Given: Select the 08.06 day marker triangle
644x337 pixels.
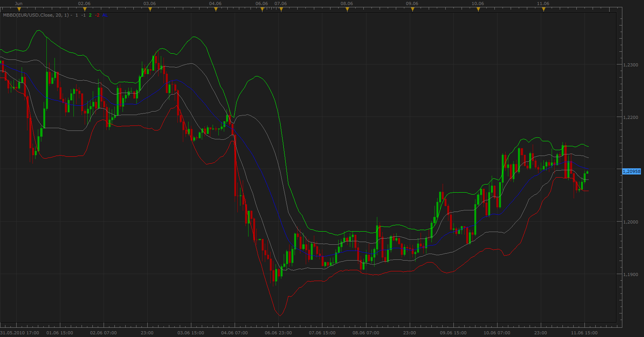Looking at the screenshot, I should point(347,9).
